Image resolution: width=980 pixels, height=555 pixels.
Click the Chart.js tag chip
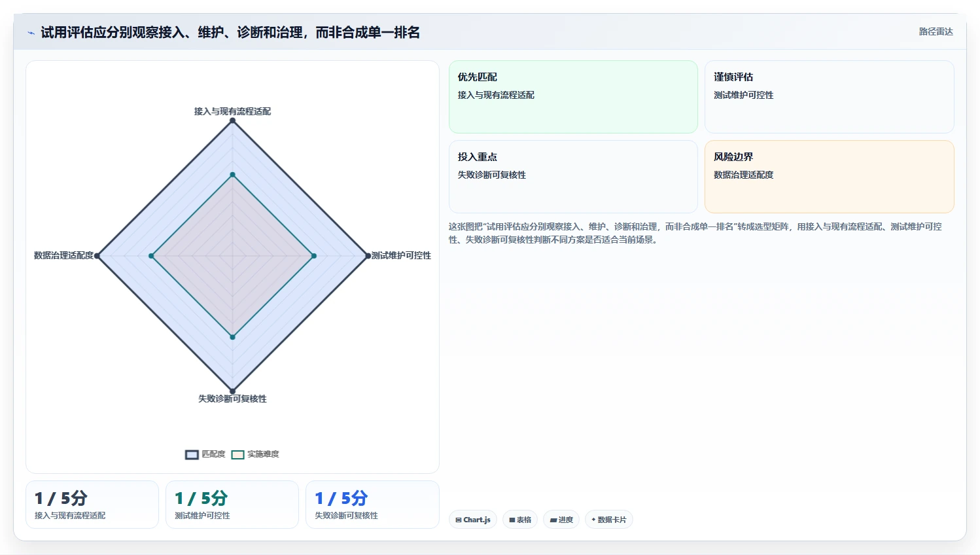point(473,520)
